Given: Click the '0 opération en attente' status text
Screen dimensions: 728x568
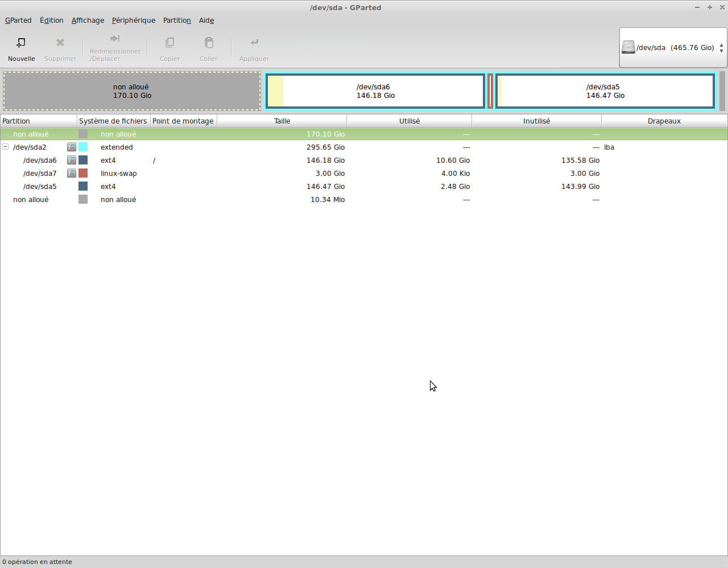Looking at the screenshot, I should click(x=37, y=562).
